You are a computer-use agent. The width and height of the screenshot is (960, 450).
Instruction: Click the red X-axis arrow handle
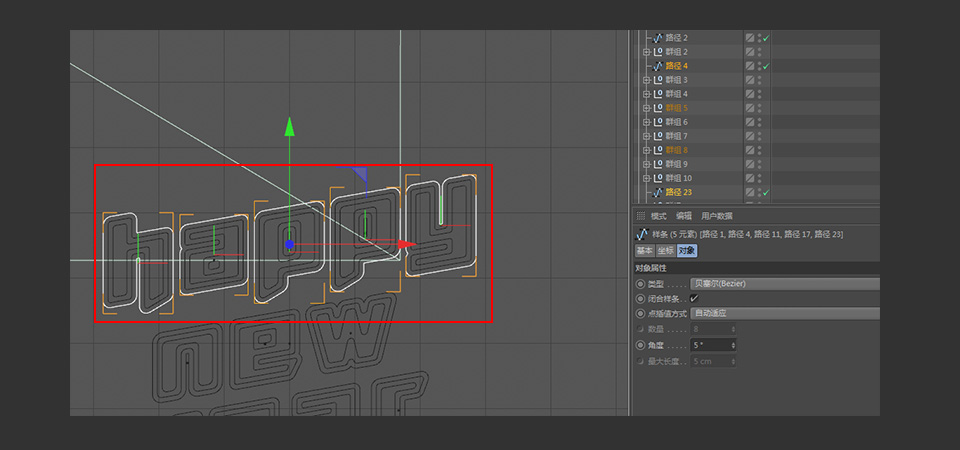click(x=407, y=244)
